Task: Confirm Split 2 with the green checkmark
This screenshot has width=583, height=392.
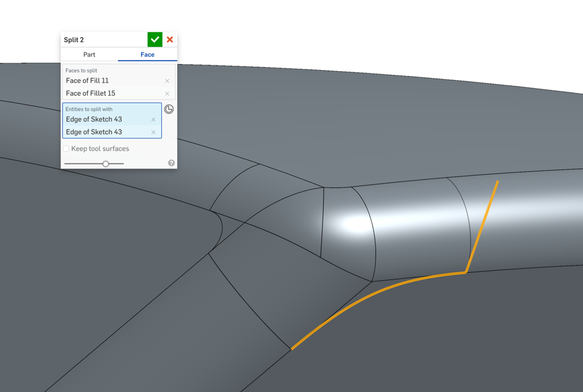Action: [x=155, y=40]
